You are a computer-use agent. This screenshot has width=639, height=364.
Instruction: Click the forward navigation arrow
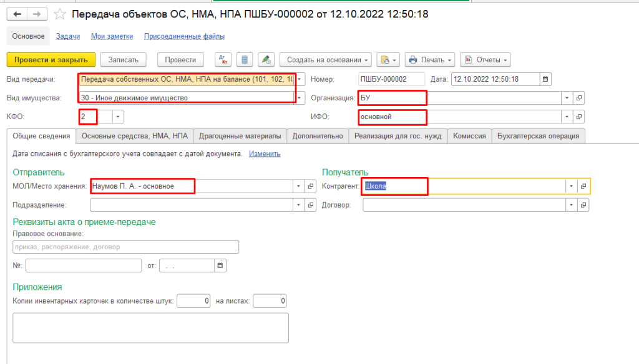[37, 14]
